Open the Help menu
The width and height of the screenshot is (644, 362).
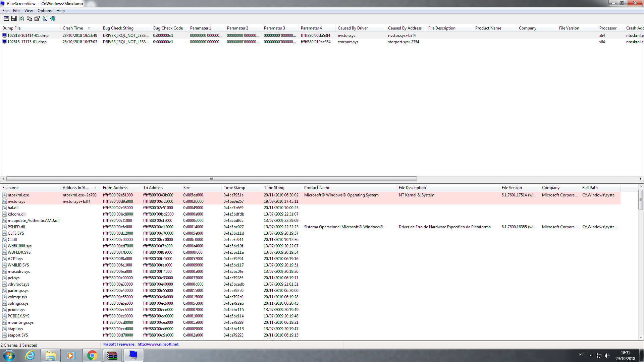click(60, 11)
